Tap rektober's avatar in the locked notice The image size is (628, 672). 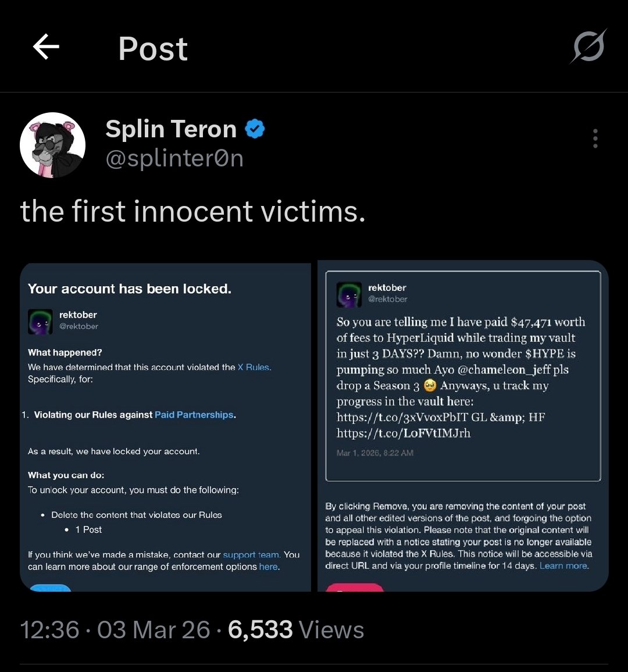pyautogui.click(x=40, y=322)
